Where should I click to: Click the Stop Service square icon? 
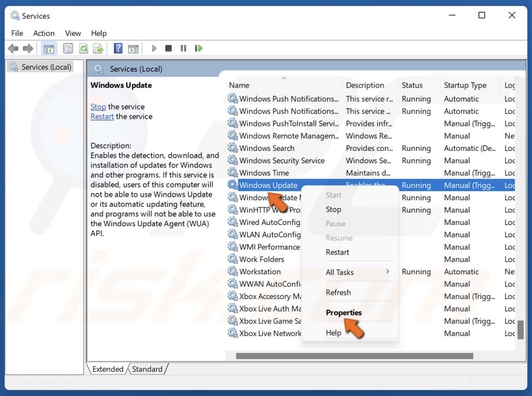point(168,48)
